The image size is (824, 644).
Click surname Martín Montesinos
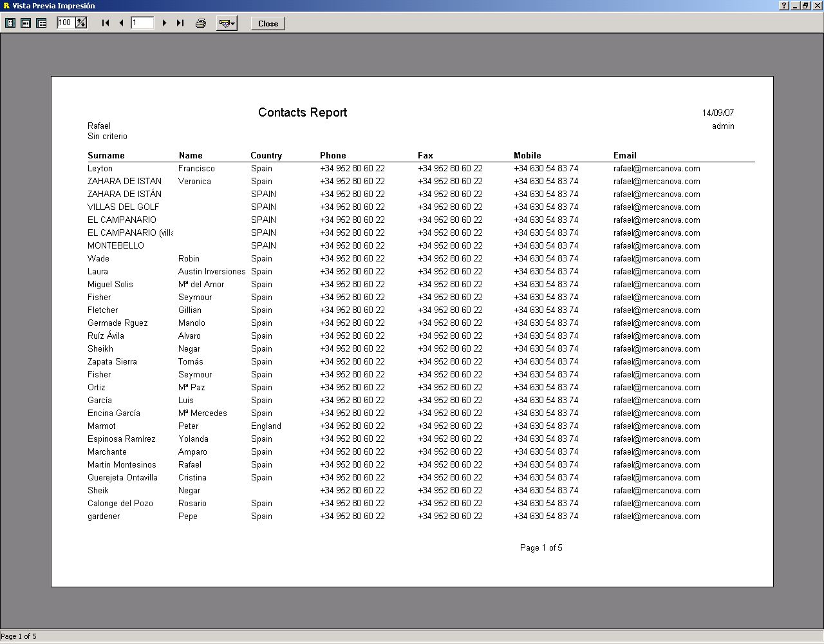(122, 465)
